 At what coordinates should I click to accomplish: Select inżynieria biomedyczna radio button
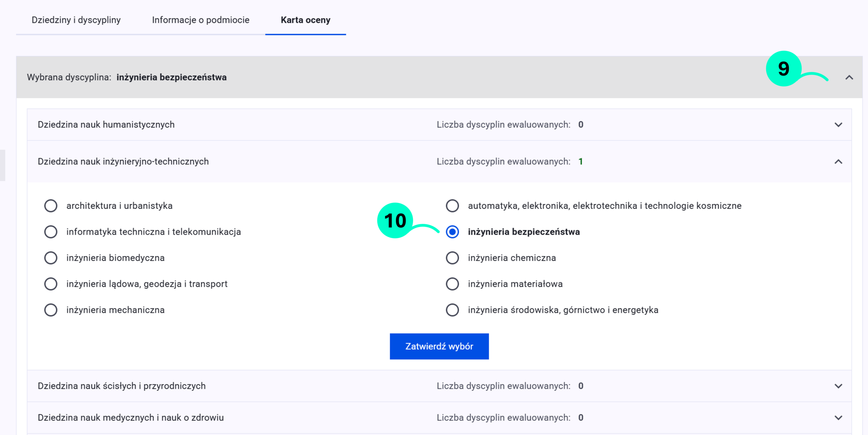tap(51, 258)
